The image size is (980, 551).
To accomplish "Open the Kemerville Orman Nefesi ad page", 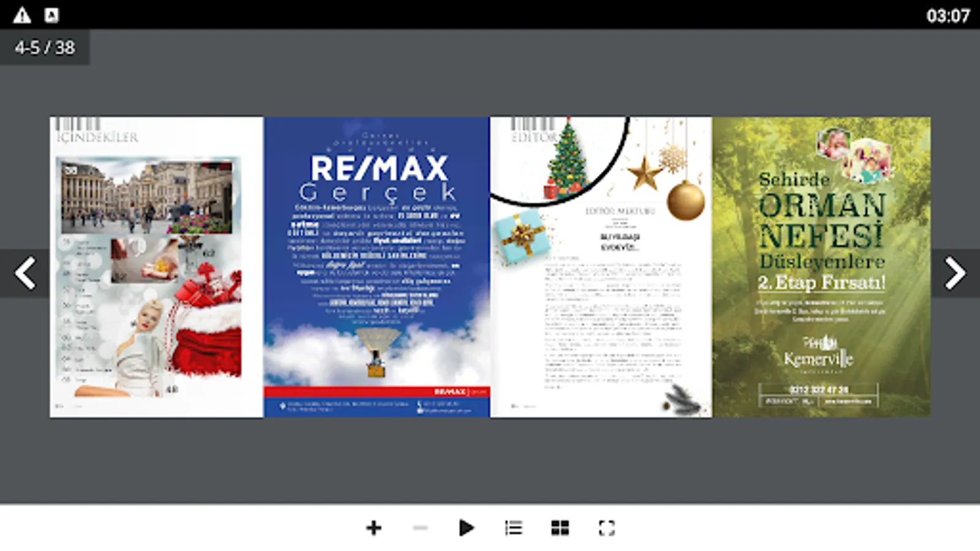I will 821,267.
